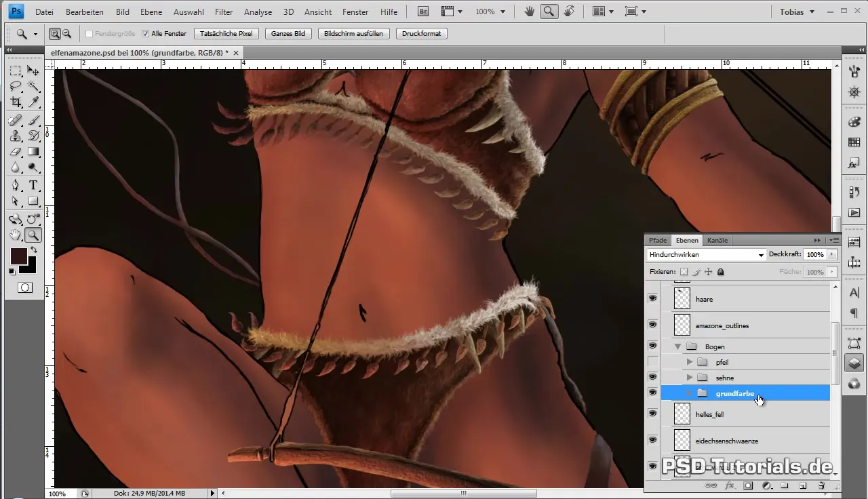Uncheck the Alle Fenster checkbox

pyautogui.click(x=145, y=33)
